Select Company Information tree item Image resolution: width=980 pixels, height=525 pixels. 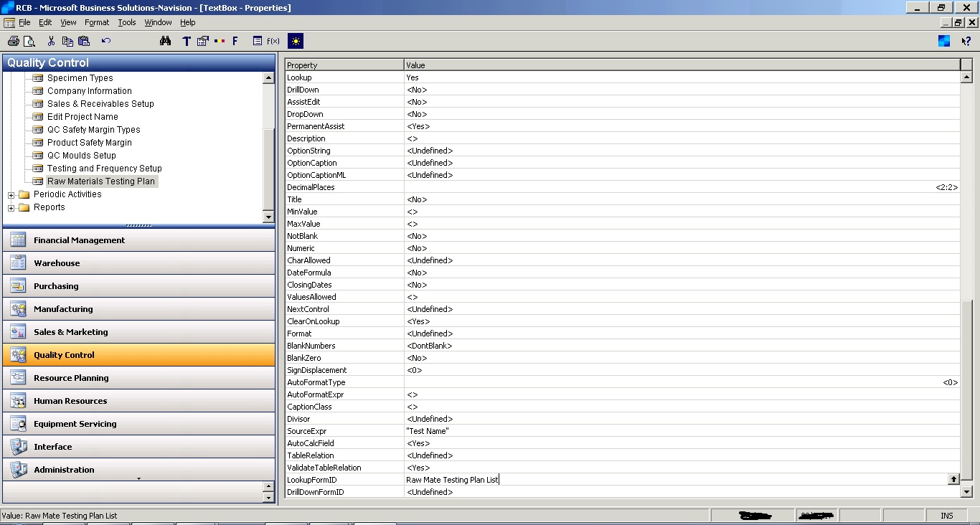point(90,91)
